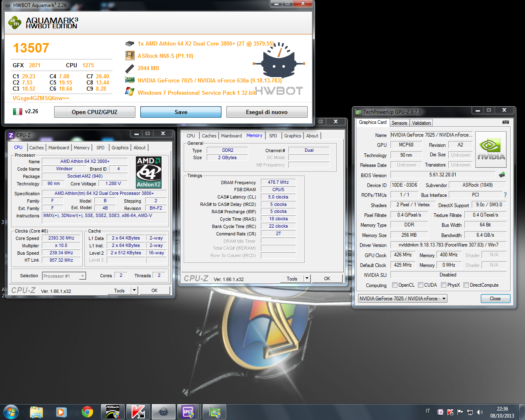Screen dimensions: 525x420
Task: Expand the GPU selector dropdown in GPU-Z
Action: click(444, 299)
